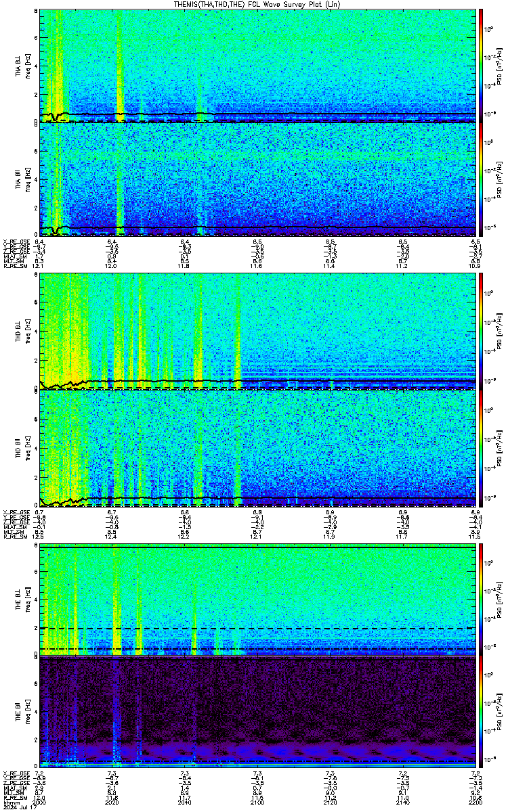This screenshot has width=508, height=812.
Task: Select the THA BL spectrogram panel
Action: (x=257, y=66)
